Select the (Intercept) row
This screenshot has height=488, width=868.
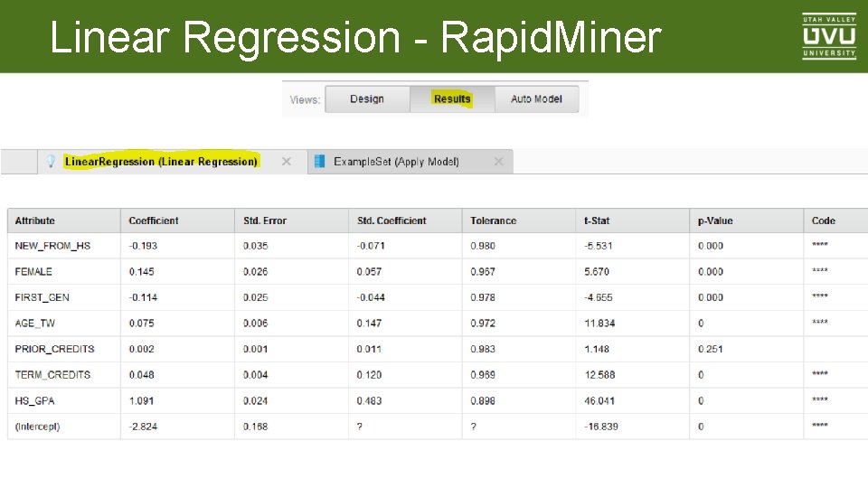click(x=438, y=427)
